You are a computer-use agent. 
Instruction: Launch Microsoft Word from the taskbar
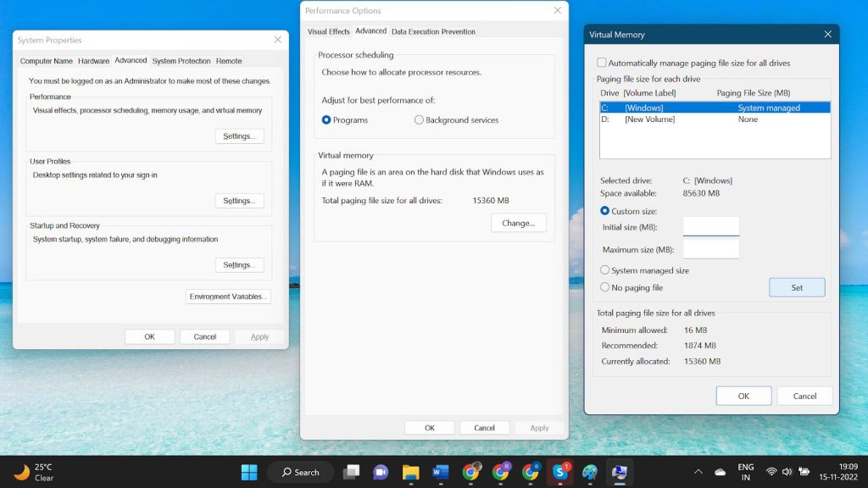(x=440, y=472)
